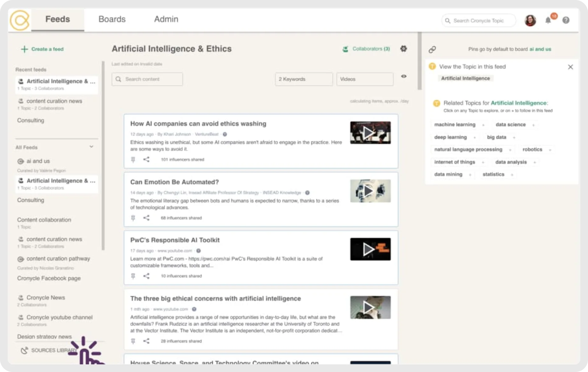Toggle the eye visibility icon next to filters
Image resolution: width=588 pixels, height=372 pixels.
point(404,76)
